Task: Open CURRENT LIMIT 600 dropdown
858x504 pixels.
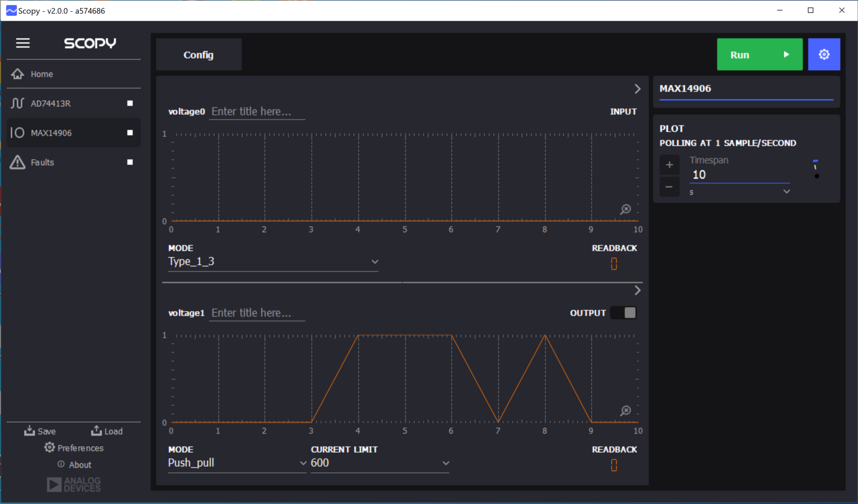Action: [x=380, y=463]
